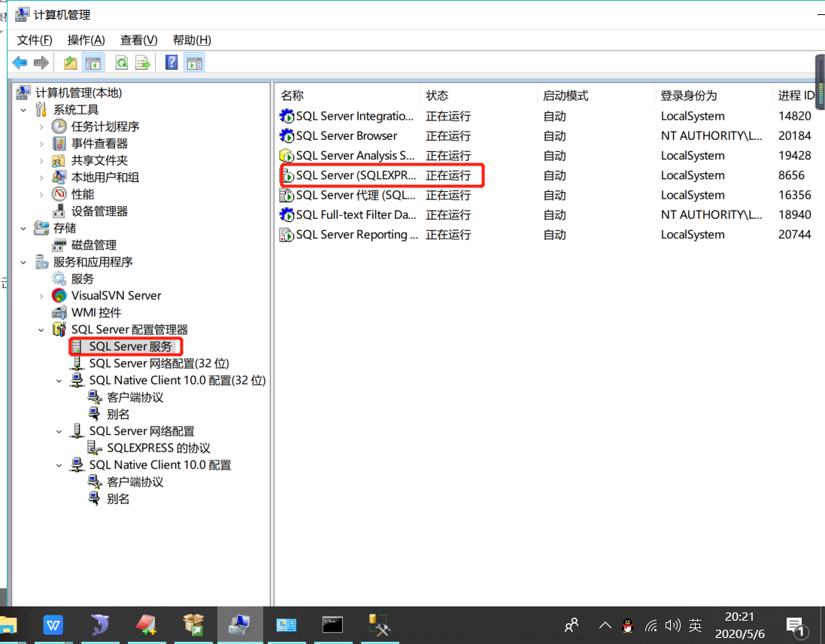Click the 本地用户和组 icon
825x644 pixels.
click(59, 178)
